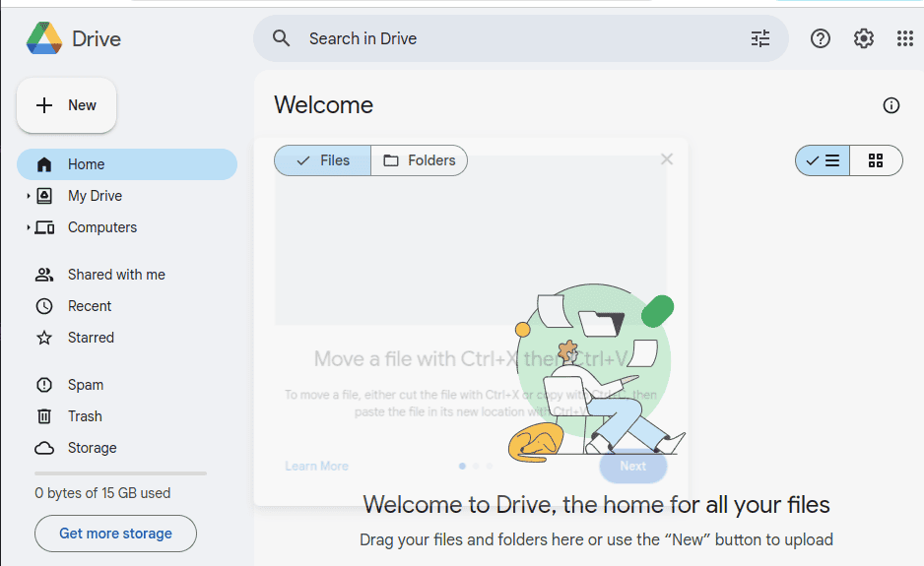Open Spam label in sidebar

coord(86,385)
